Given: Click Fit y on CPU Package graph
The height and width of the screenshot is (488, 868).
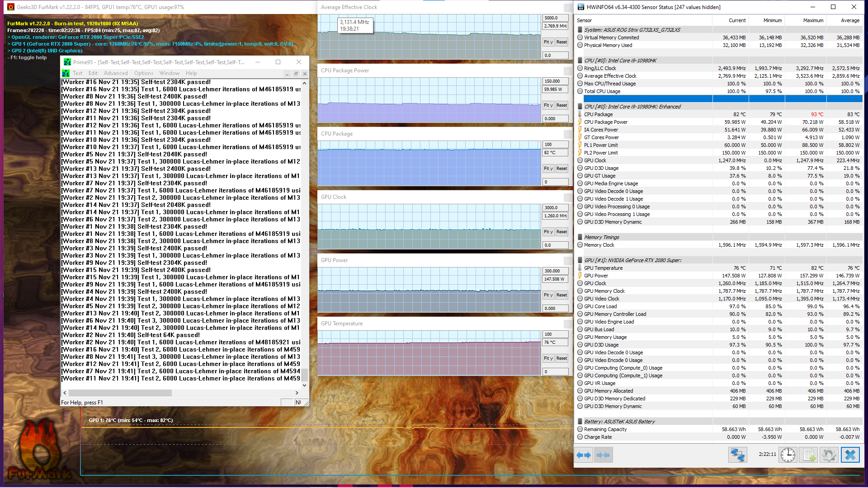Looking at the screenshot, I should [x=548, y=169].
